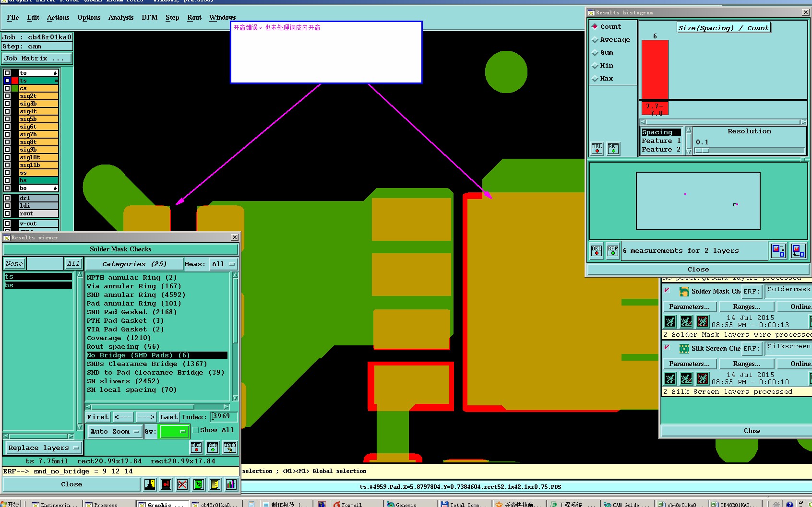
Task: Click Solder Mask Checks action icon
Action: pos(684,291)
